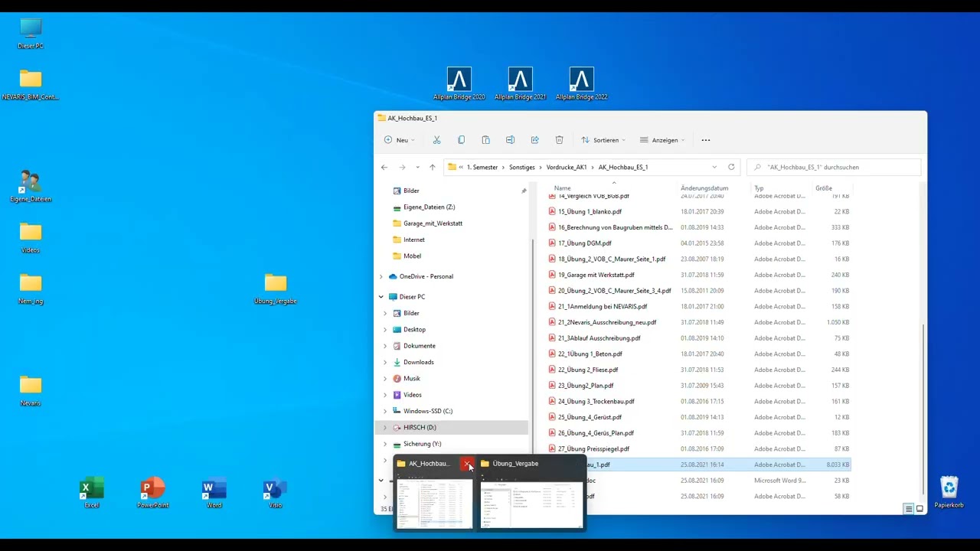Click the Rename icon in Explorer toolbar
Image resolution: width=980 pixels, height=551 pixels.
click(510, 140)
